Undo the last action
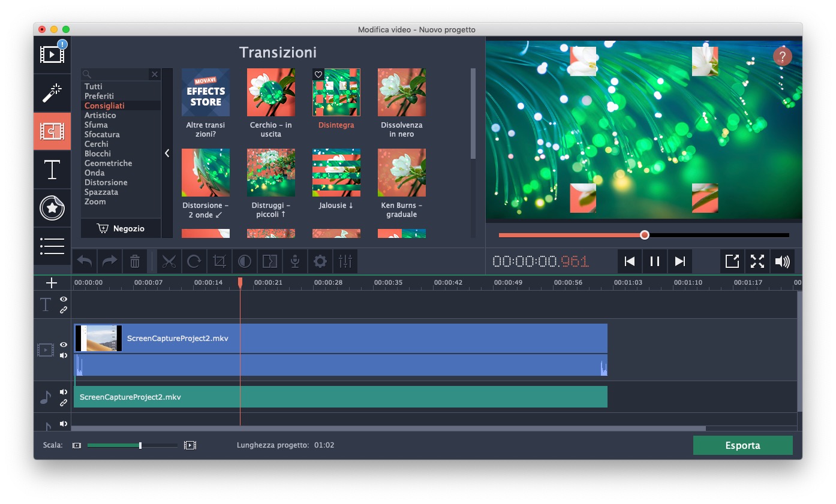The height and width of the screenshot is (504, 836). [x=85, y=261]
